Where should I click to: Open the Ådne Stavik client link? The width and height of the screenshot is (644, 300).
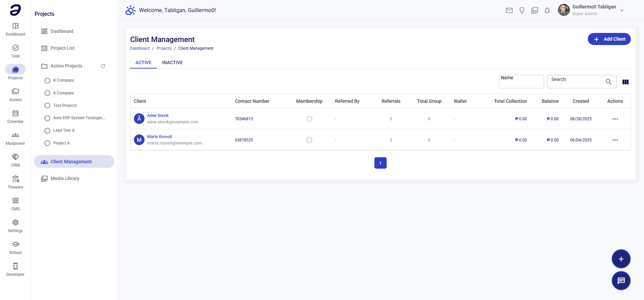tap(158, 116)
